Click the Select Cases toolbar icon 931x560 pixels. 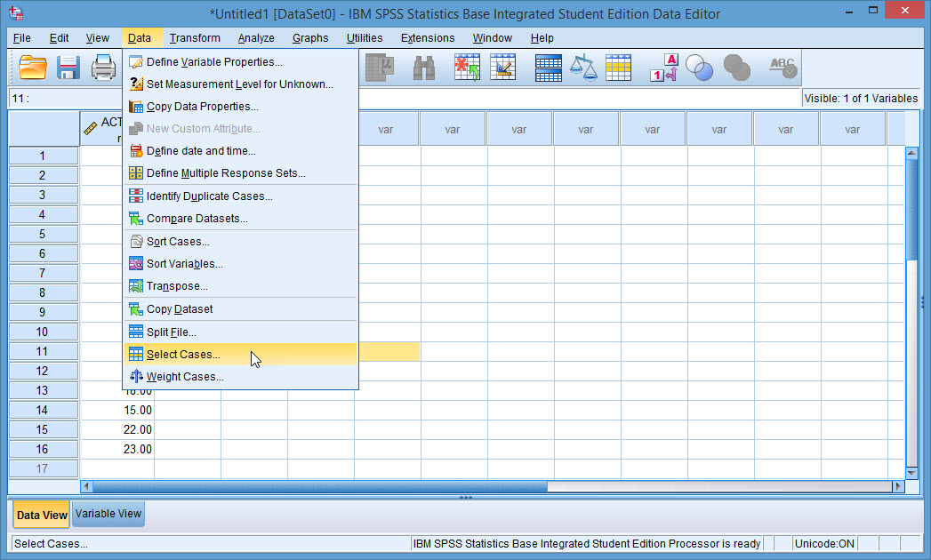pos(618,68)
